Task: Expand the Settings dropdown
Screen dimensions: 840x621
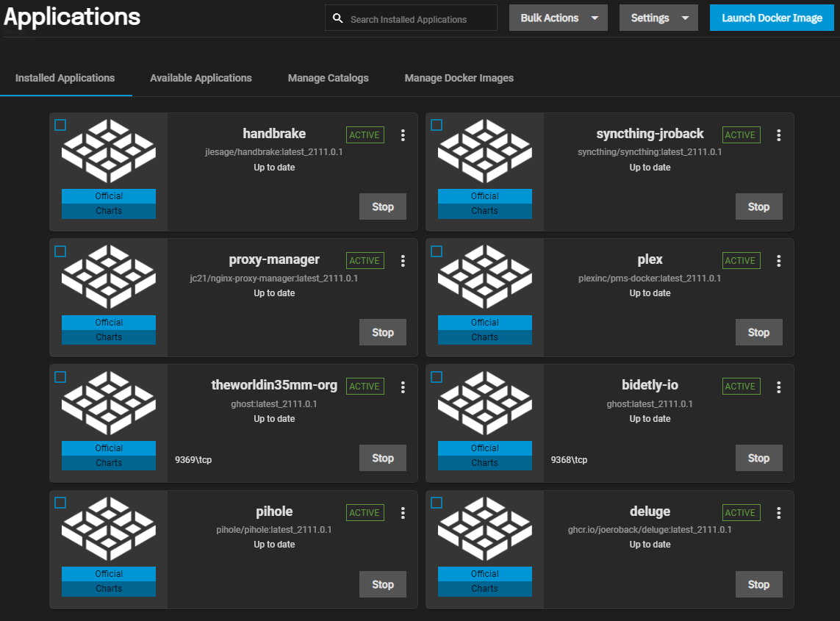Action: (658, 18)
